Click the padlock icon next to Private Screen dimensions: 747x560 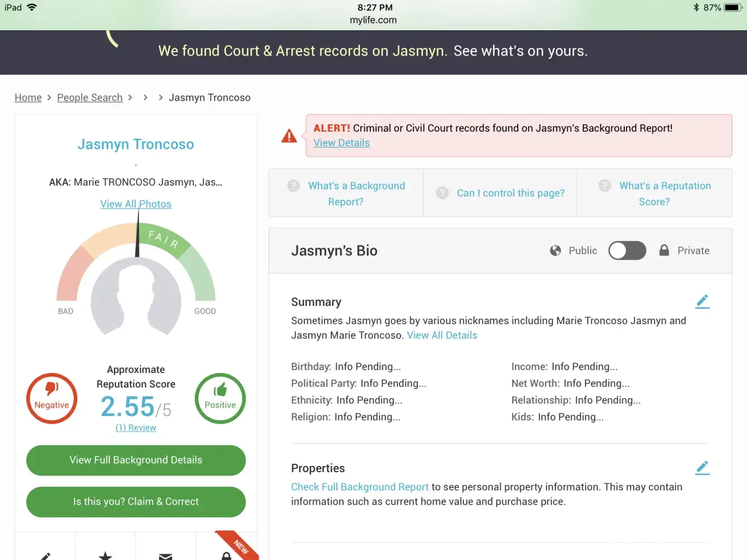(664, 250)
